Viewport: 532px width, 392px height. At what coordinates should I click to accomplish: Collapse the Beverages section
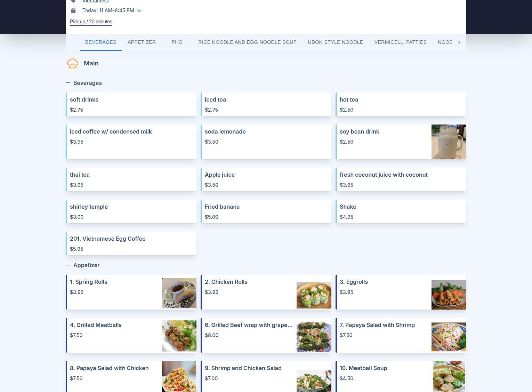68,83
